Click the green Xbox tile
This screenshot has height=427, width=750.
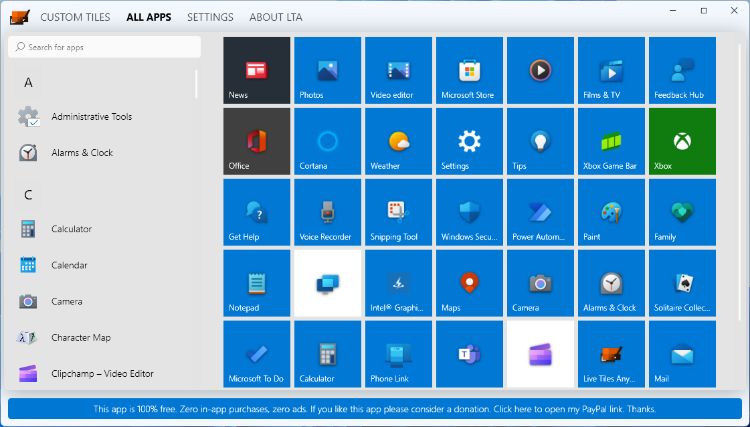coord(682,141)
